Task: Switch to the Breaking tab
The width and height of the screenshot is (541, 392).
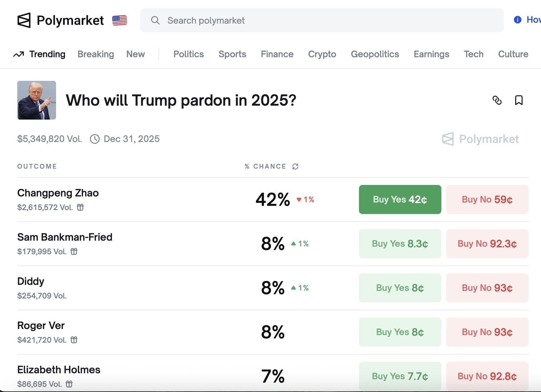Action: (95, 54)
